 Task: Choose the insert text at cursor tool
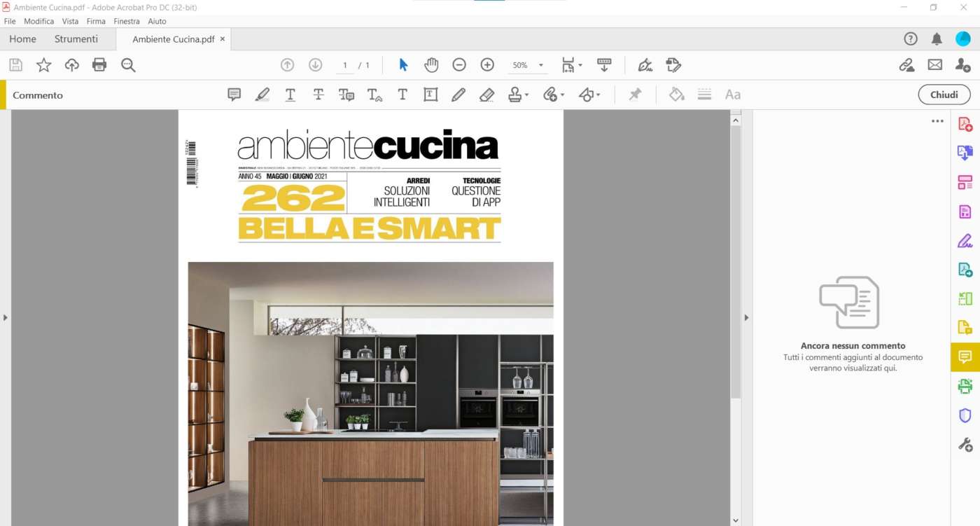coord(374,95)
